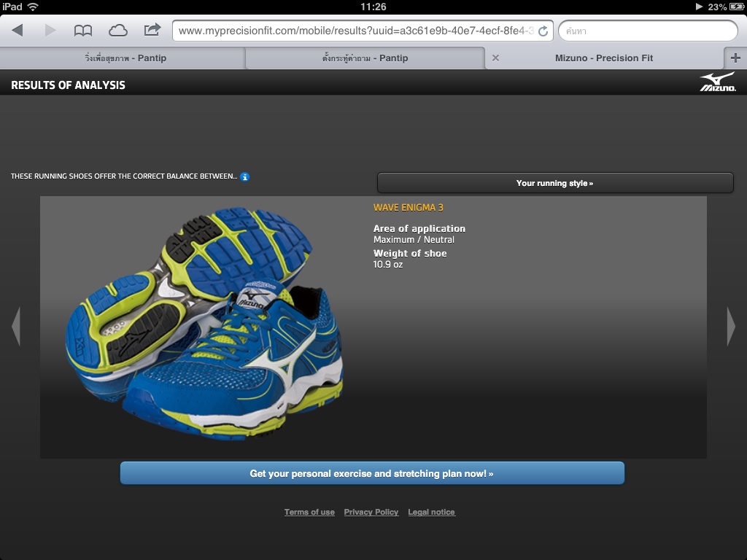The width and height of the screenshot is (747, 560).
Task: Tap the share arrow icon
Action: (x=152, y=30)
